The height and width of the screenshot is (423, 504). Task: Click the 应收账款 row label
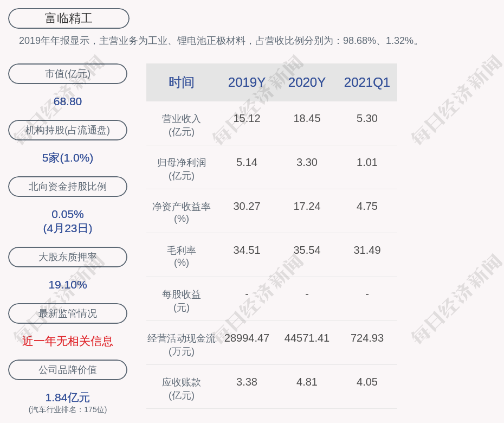[x=182, y=389]
